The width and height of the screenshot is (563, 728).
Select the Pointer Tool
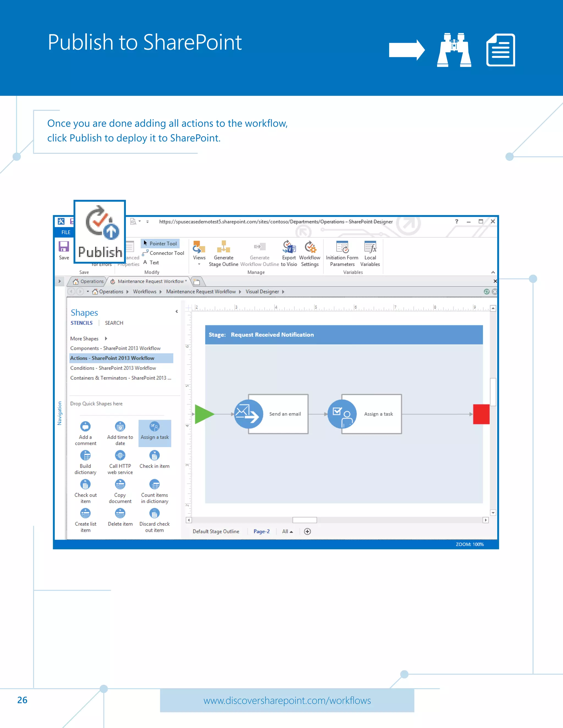pos(160,243)
